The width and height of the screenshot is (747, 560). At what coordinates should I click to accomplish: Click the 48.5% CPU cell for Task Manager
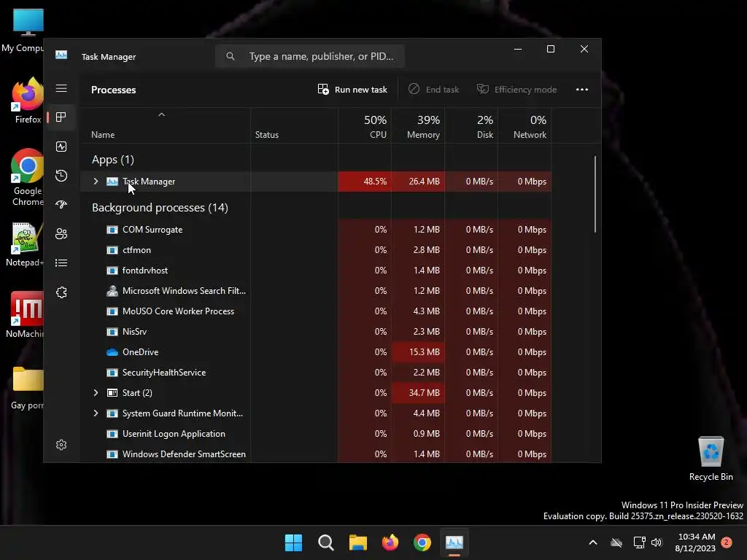(x=365, y=182)
